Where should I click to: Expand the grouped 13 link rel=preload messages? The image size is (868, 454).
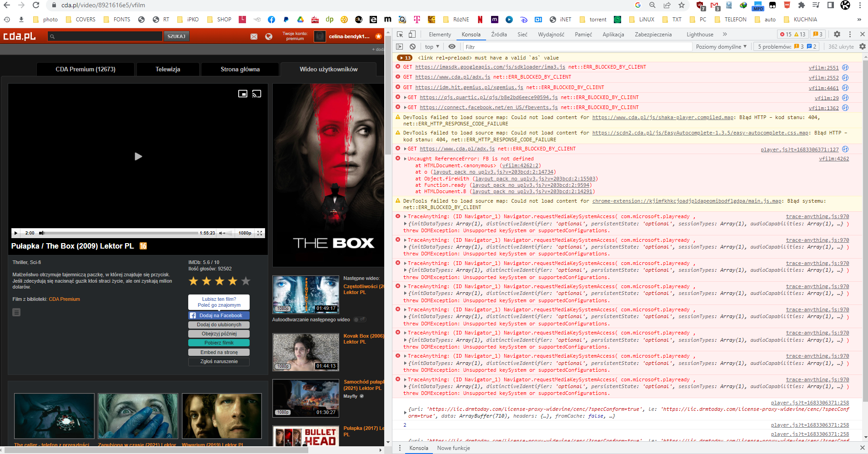point(404,58)
